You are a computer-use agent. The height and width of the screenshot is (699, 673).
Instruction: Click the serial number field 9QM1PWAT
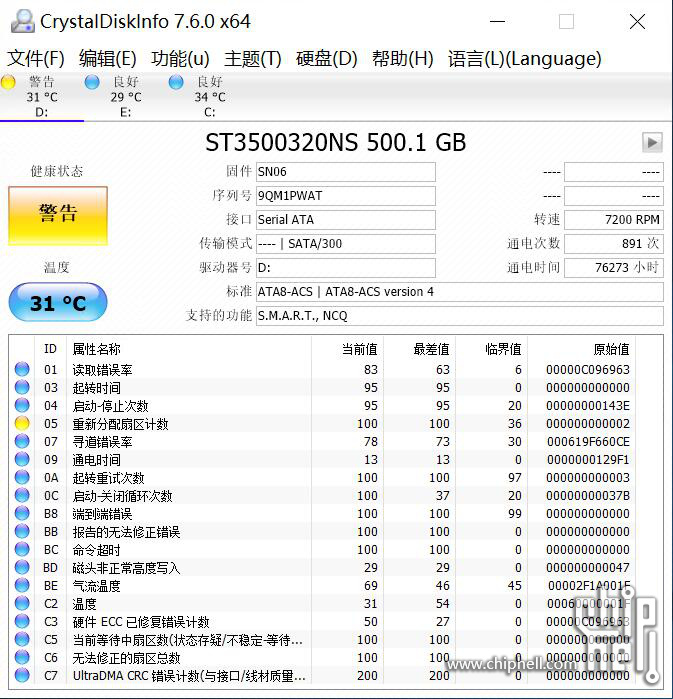click(345, 196)
